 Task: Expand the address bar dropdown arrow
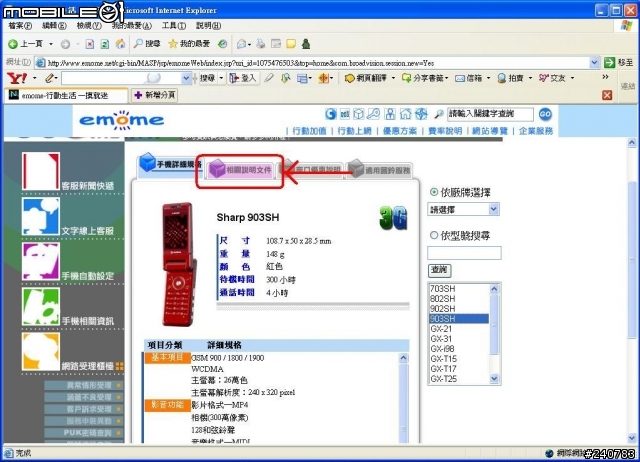coord(594,62)
